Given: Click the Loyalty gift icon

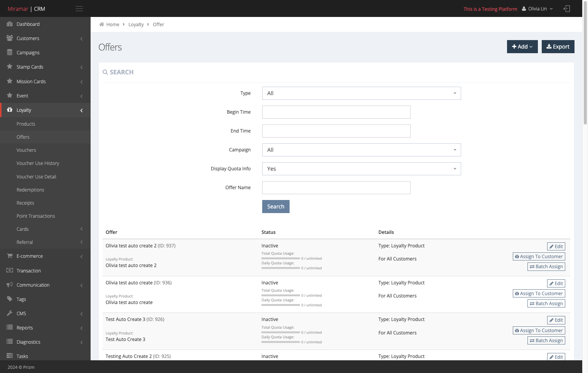Looking at the screenshot, I should [10, 110].
